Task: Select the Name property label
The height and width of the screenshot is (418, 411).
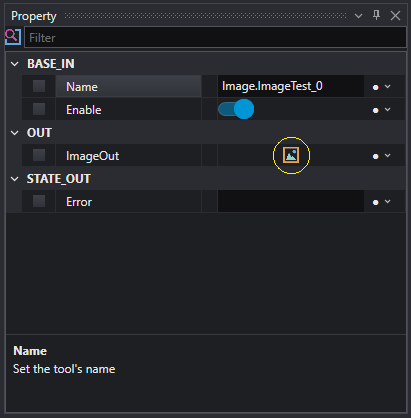Action: (x=82, y=87)
